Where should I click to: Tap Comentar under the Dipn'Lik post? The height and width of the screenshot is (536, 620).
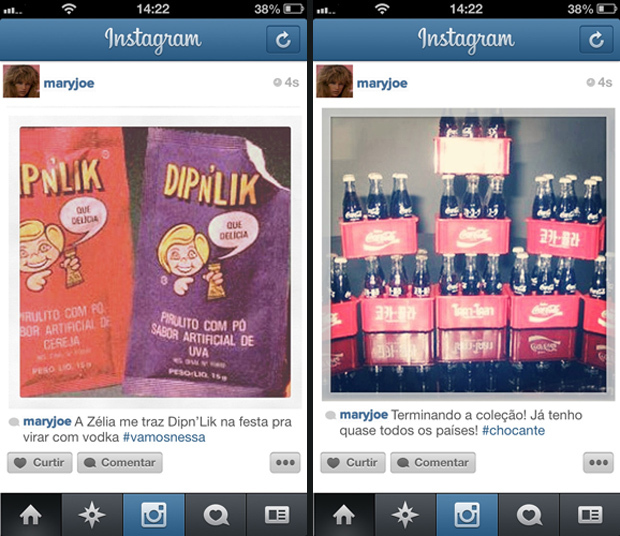120,462
